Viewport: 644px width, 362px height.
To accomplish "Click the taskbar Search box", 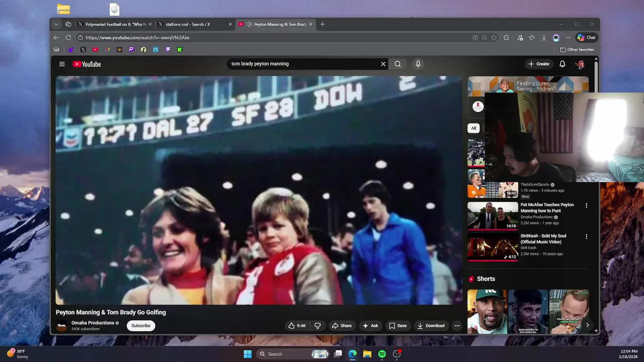I will [293, 354].
